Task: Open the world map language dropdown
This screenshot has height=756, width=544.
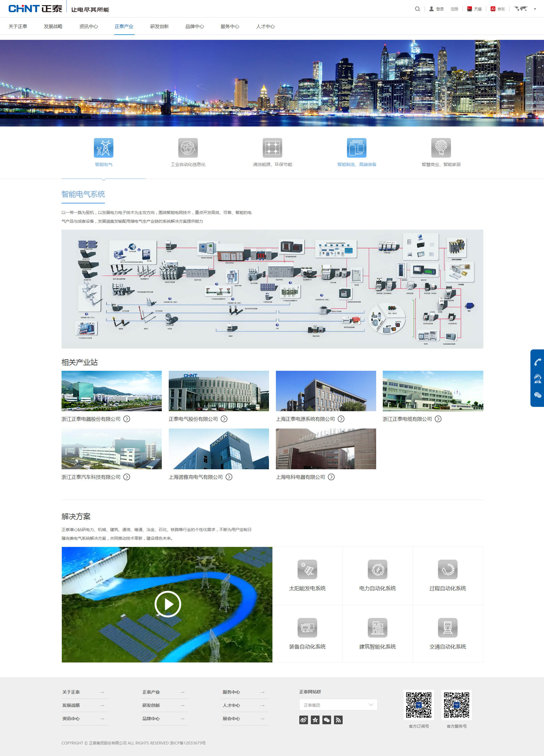Action: pos(525,9)
